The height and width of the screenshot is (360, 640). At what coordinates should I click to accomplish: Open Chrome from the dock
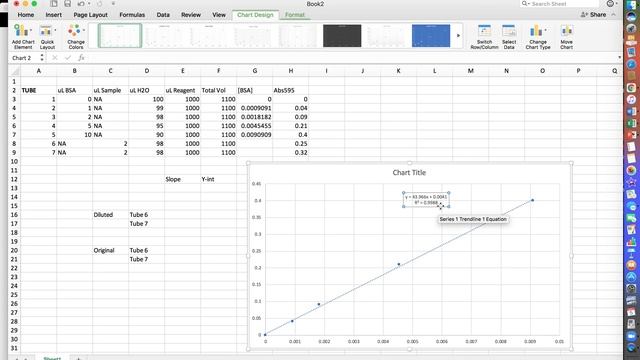point(631,88)
